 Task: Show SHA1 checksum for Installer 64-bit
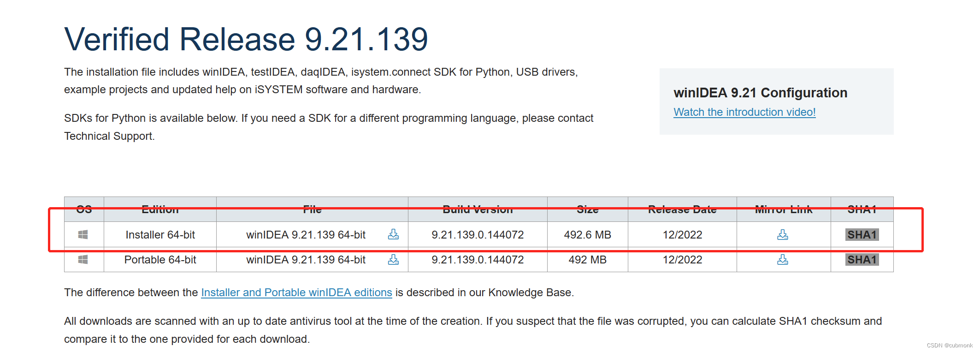click(862, 235)
